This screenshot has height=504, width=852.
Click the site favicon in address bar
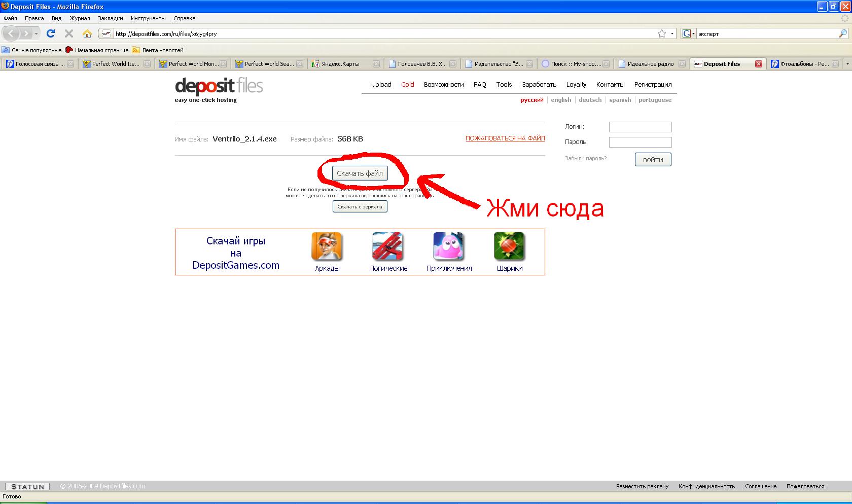(x=106, y=33)
